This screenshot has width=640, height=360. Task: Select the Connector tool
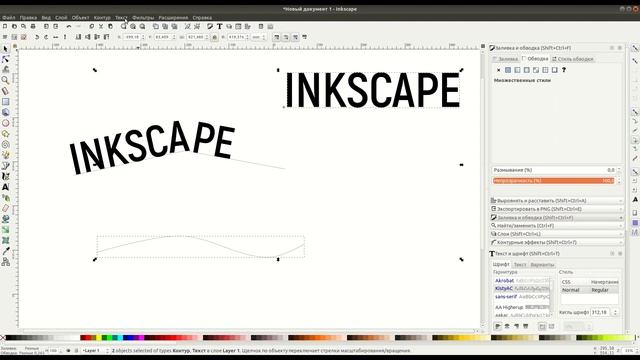click(5, 262)
